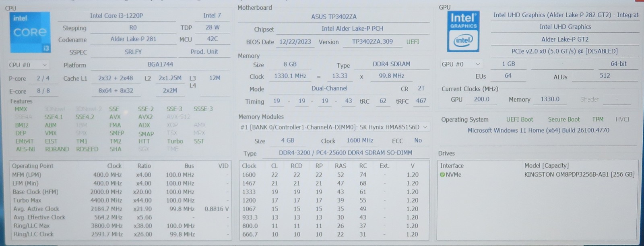Click the Chipset Intel Alder Lake-P PCH field
The height and width of the screenshot is (246, 644).
coord(352,29)
